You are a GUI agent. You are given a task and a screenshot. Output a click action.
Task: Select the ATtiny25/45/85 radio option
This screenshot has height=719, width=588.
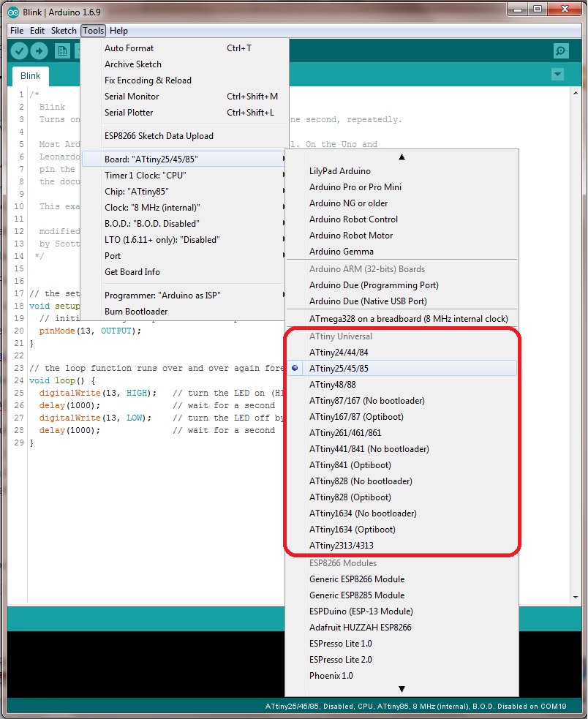click(x=402, y=368)
